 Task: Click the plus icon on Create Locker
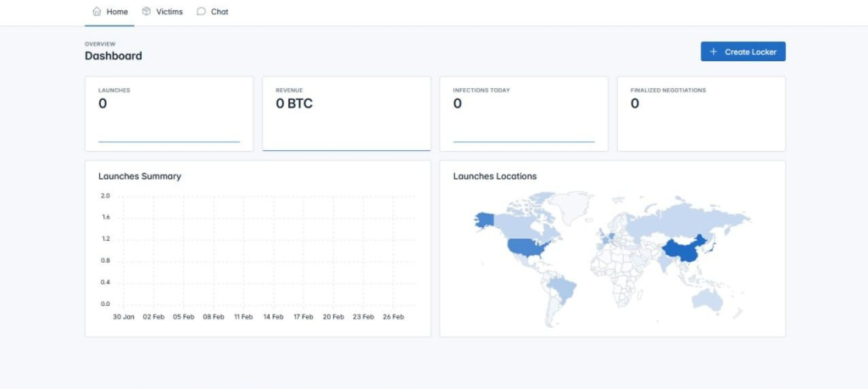714,52
